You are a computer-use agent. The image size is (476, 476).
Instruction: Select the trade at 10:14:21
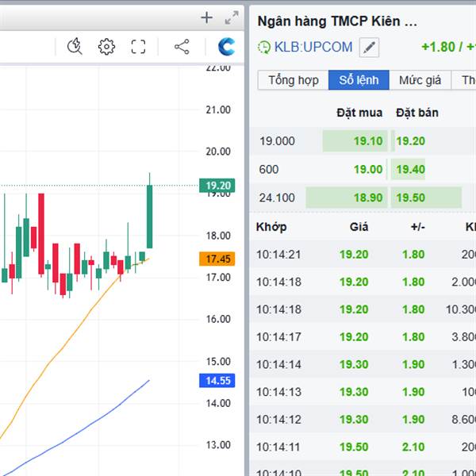tap(363, 254)
